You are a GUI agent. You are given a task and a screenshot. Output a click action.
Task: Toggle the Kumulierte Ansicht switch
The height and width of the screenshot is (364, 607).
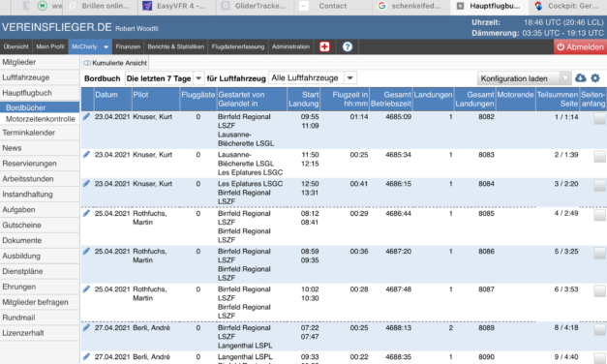coord(87,63)
